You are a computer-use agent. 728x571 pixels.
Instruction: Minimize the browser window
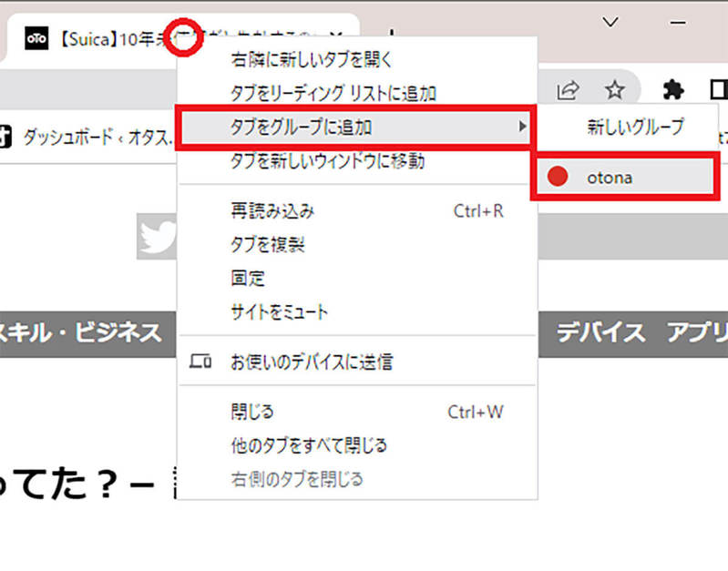pyautogui.click(x=678, y=22)
